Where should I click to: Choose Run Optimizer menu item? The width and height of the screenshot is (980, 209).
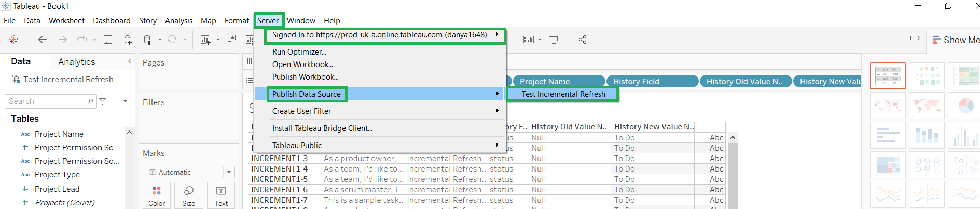(x=380, y=52)
